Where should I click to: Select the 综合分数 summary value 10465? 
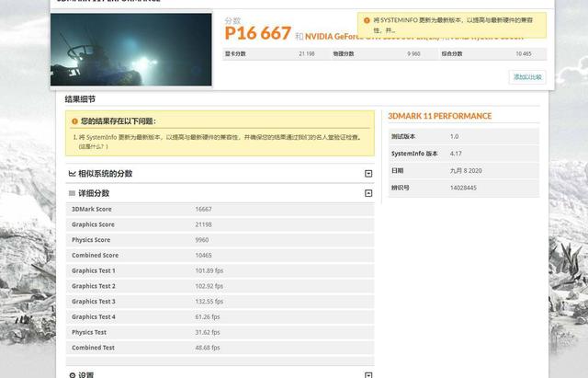pyautogui.click(x=524, y=53)
